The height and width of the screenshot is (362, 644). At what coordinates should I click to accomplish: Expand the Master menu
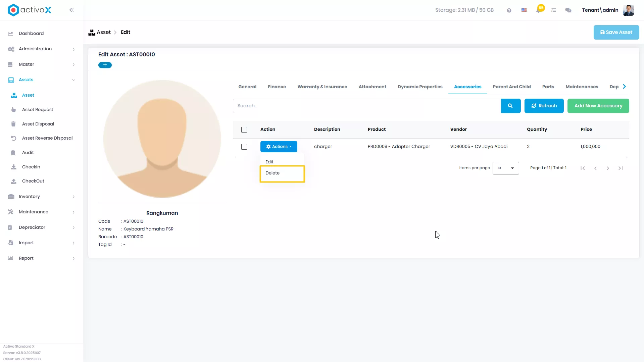pos(42,64)
